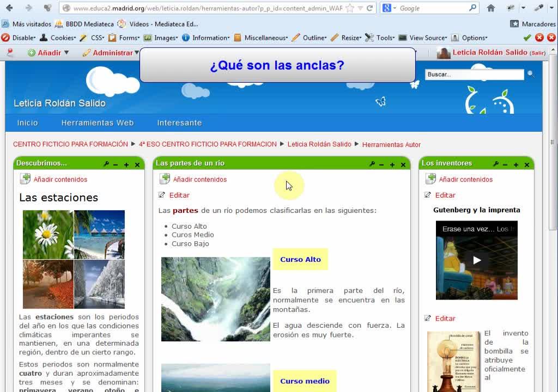Close Las partes de un río portlet

(x=403, y=165)
